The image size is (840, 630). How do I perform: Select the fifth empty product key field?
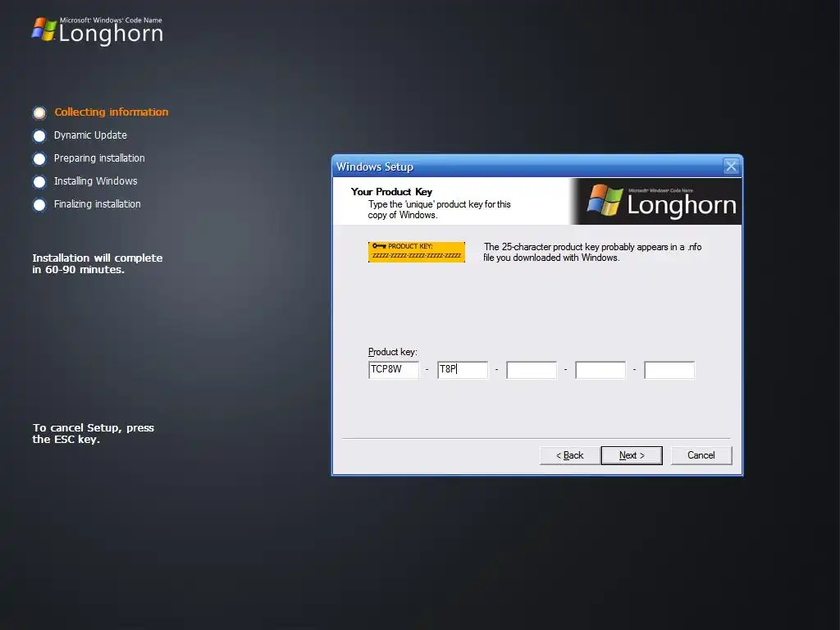click(x=669, y=370)
